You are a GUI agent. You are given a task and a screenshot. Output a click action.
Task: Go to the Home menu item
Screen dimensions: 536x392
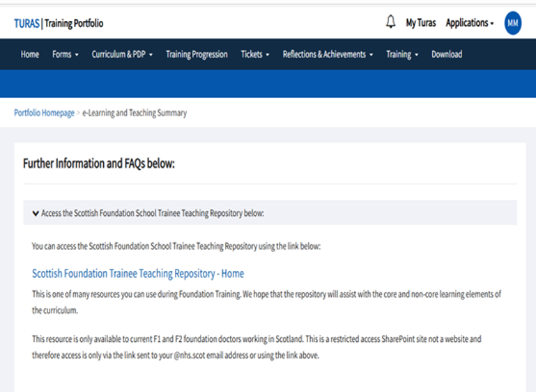[x=30, y=54]
